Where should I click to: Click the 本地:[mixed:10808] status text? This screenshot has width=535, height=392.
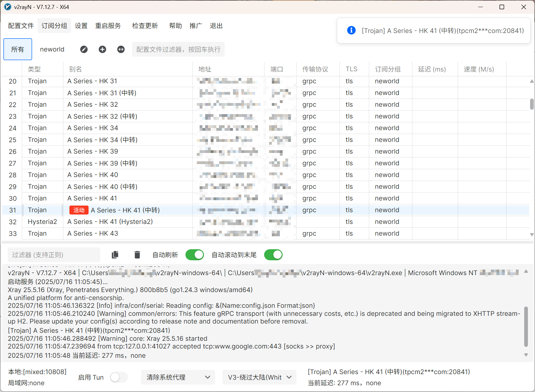coord(37,372)
